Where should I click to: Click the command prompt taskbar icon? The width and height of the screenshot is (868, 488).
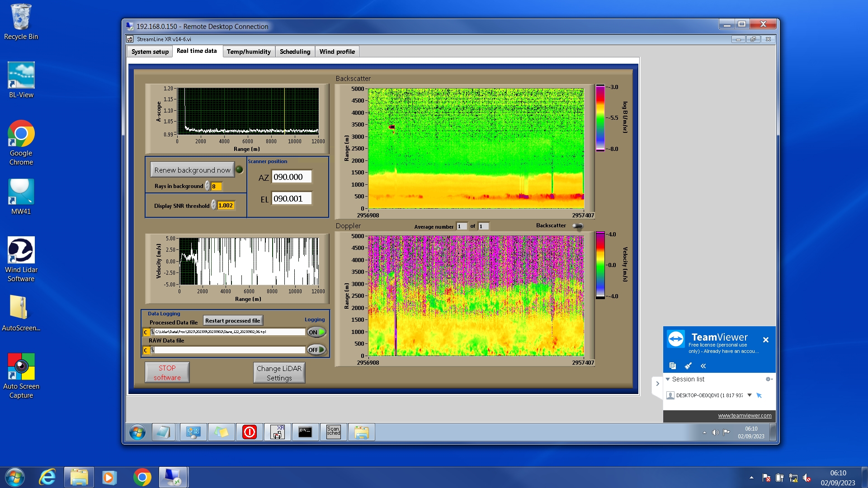[305, 432]
